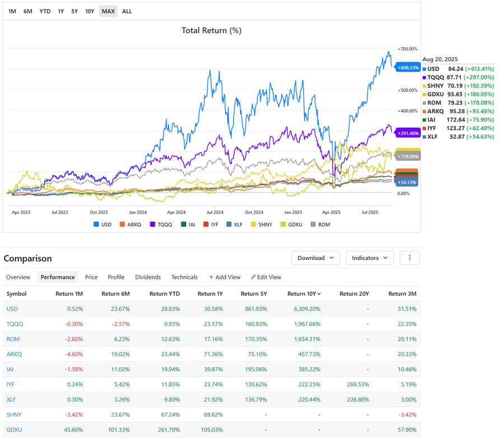Toggle IYF series in chart legend
The image size is (499, 448).
coord(211,225)
